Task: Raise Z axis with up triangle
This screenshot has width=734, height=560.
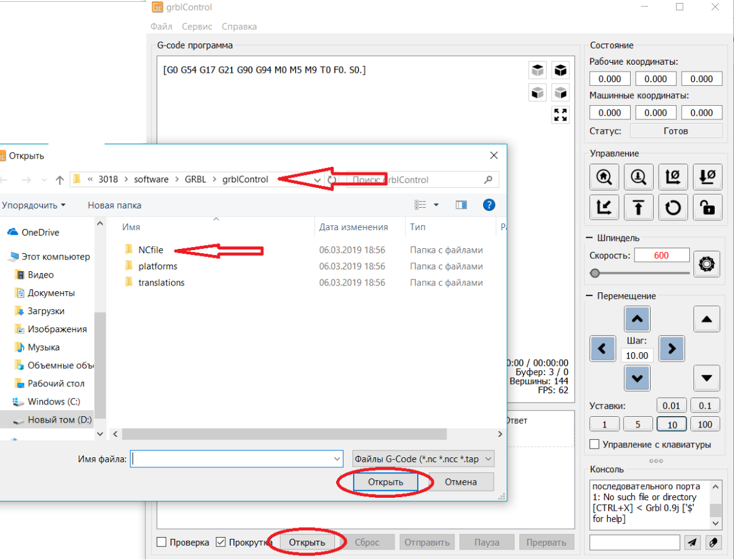Action: tap(707, 319)
